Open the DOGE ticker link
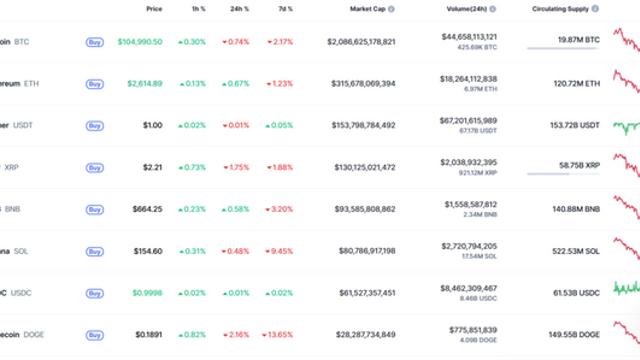 pyautogui.click(x=33, y=335)
